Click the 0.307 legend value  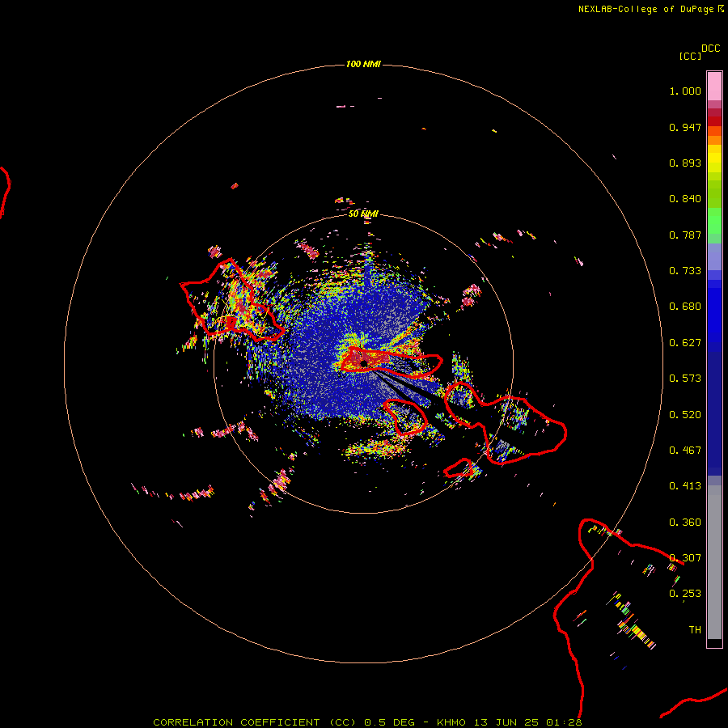tap(685, 558)
